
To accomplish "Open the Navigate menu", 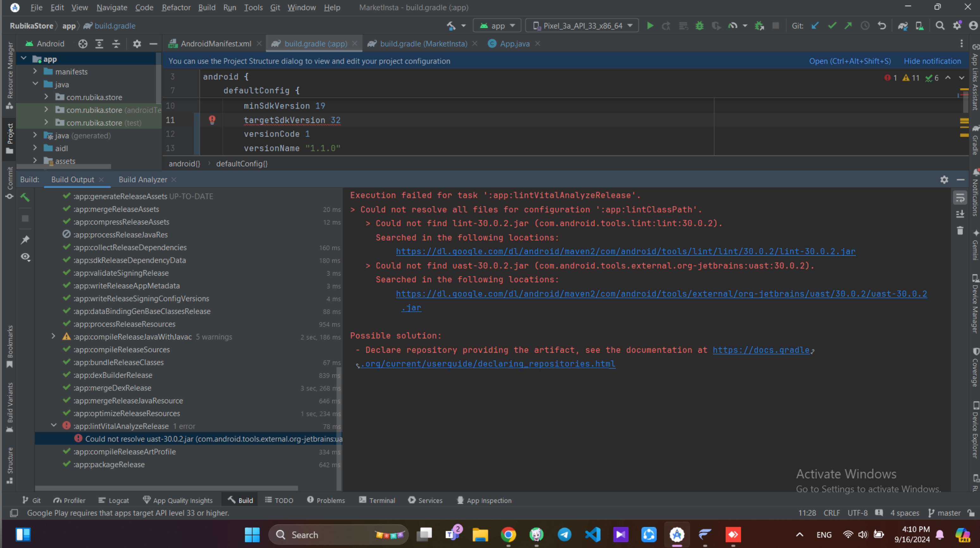I will pyautogui.click(x=111, y=7).
